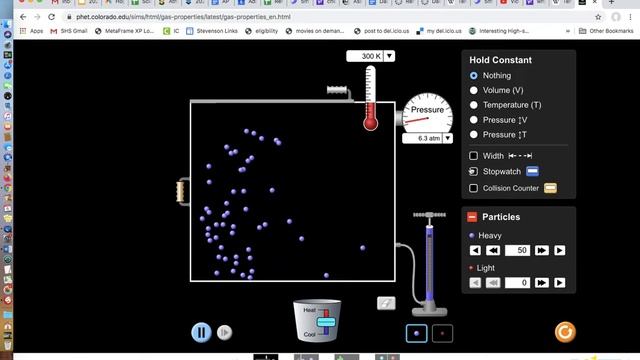Click the stopwatch icon beside the Stopwatch label

tap(532, 171)
